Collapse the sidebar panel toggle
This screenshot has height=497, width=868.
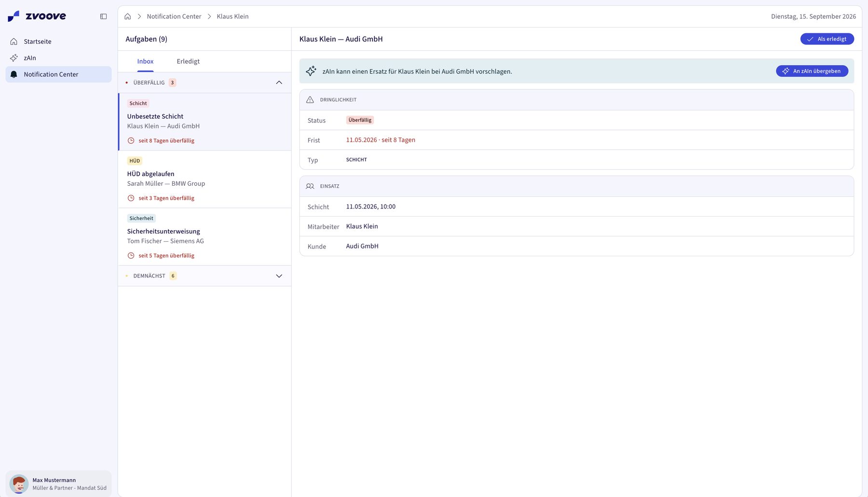pyautogui.click(x=103, y=16)
